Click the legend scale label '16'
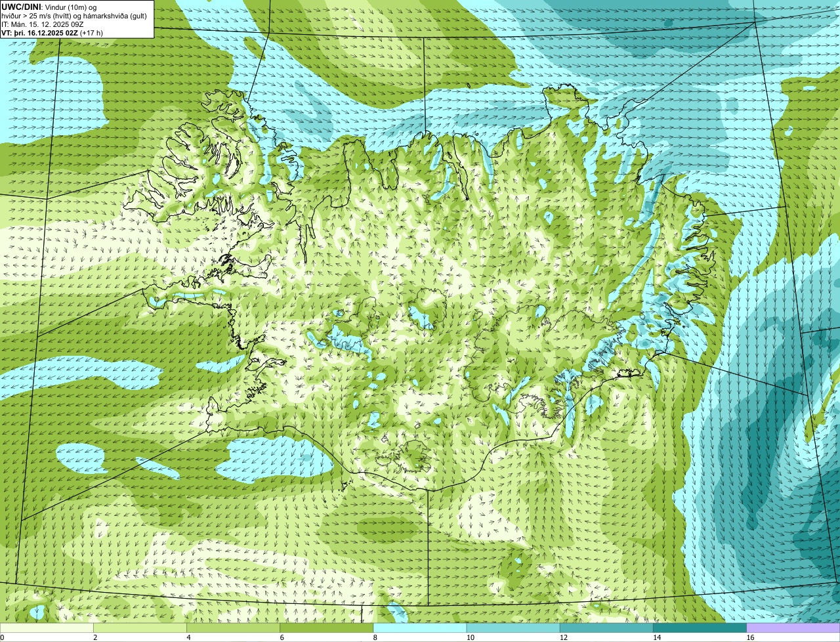Screen dimensions: 840x642 (x=750, y=637)
